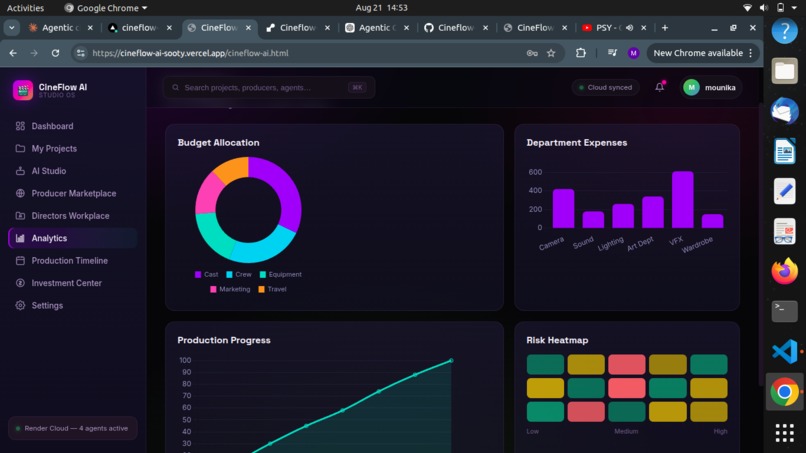Click the My Projects folder icon

[20, 149]
